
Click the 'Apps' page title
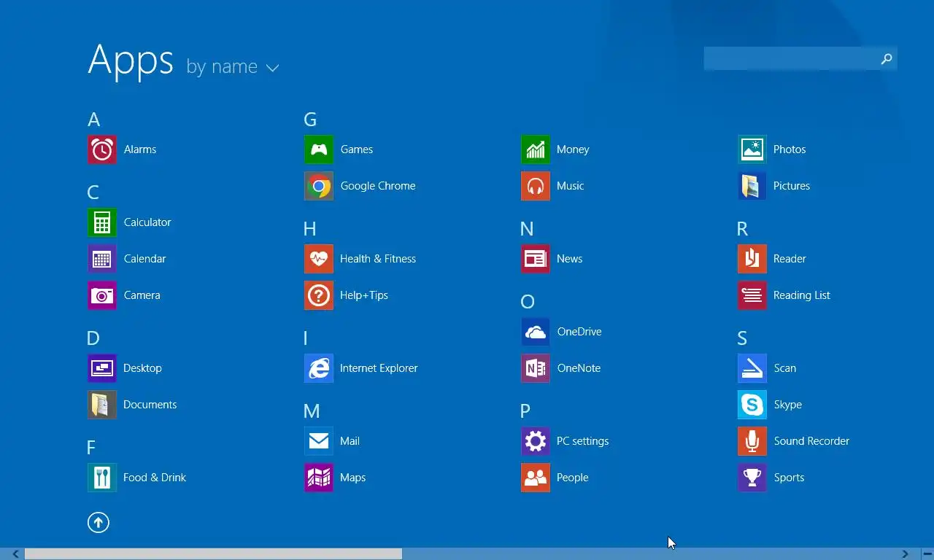[x=131, y=60]
